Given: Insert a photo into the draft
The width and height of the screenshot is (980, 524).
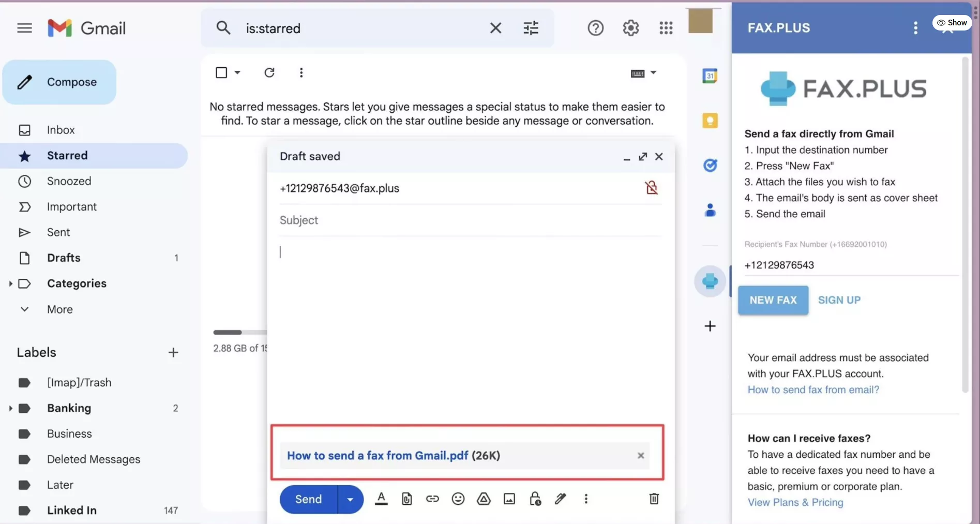Looking at the screenshot, I should click(509, 499).
